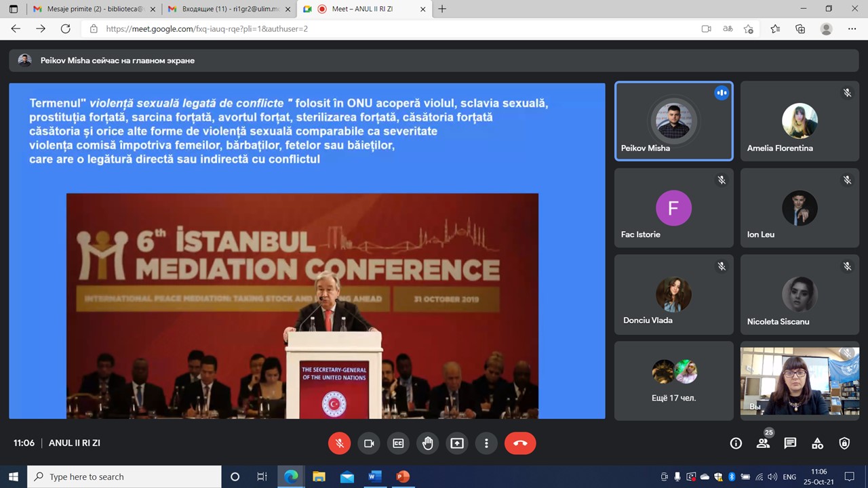Unmute the microphone in Meet

340,443
